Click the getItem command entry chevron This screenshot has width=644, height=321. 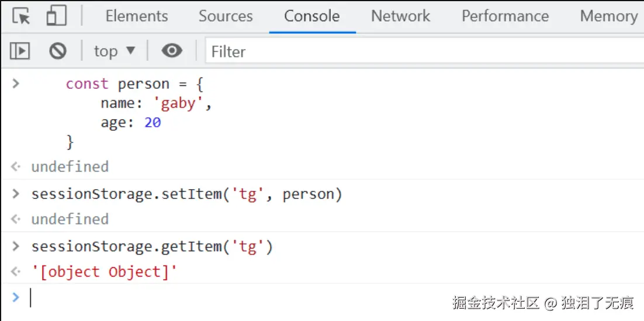pos(16,246)
